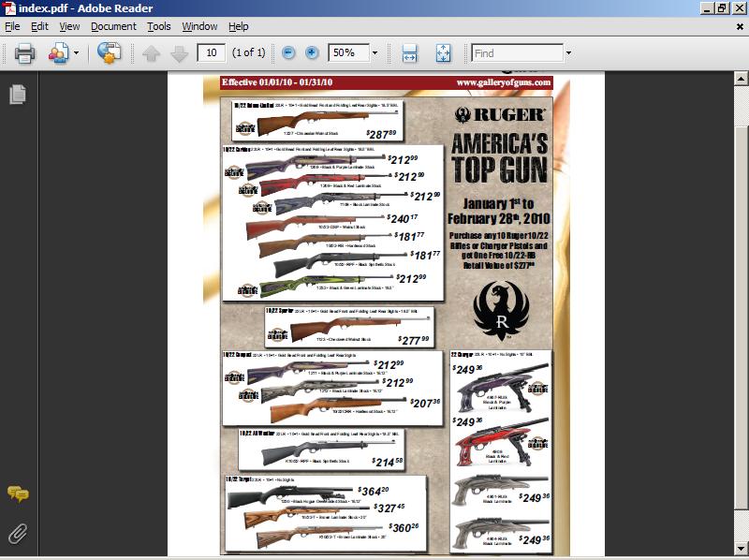This screenshot has height=560, width=749.
Task: Expand the zoom percentage dropdown
Action: click(x=374, y=53)
